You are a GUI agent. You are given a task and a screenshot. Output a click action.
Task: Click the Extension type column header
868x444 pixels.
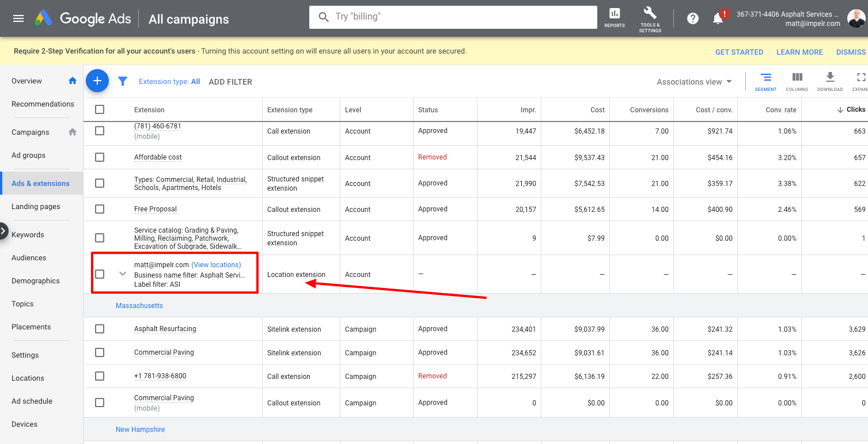pyautogui.click(x=290, y=110)
